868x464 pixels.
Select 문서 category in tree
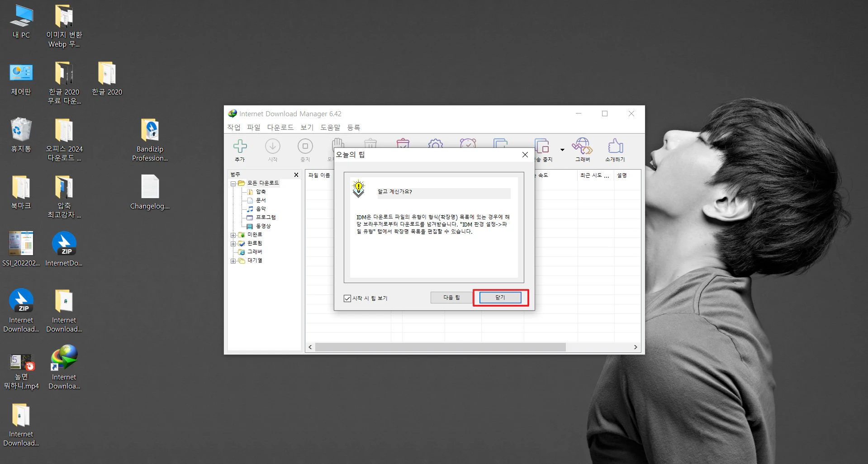click(261, 200)
